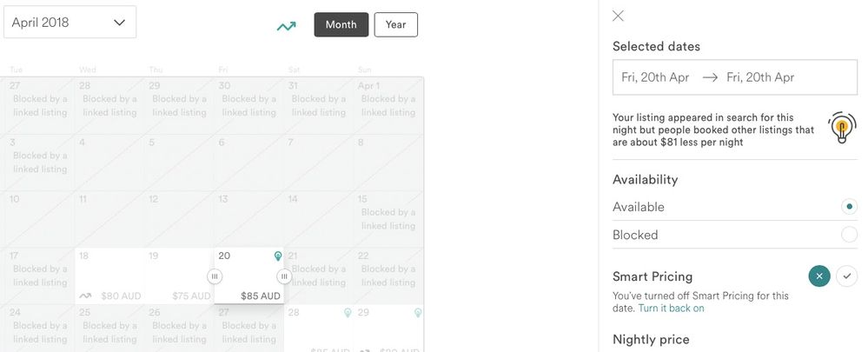Image resolution: width=868 pixels, height=352 pixels.
Task: Click the 'Turn it back on' link
Action: (671, 309)
